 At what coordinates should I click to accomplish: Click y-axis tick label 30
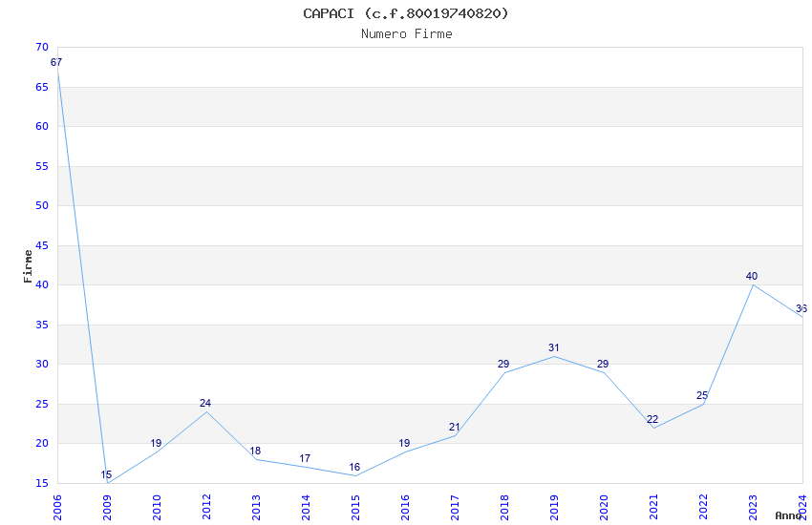click(x=42, y=364)
